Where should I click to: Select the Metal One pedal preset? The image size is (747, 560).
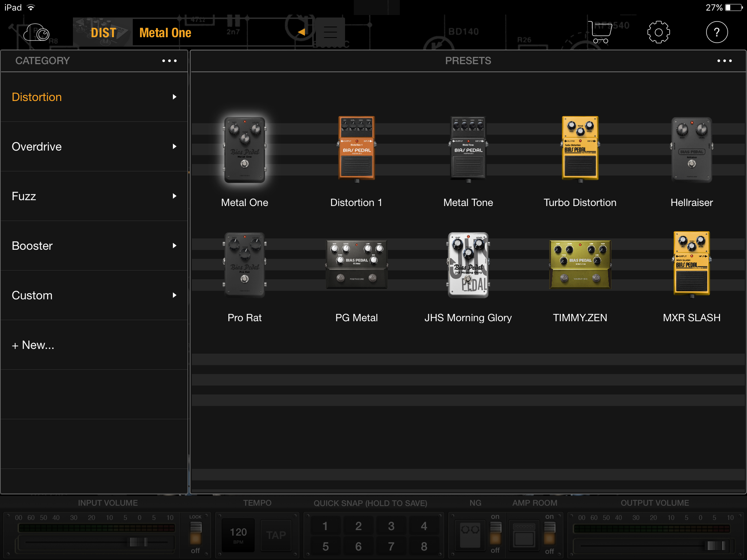[244, 150]
